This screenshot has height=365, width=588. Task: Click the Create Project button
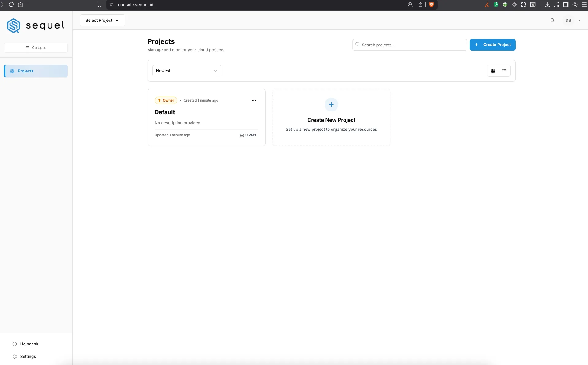492,45
